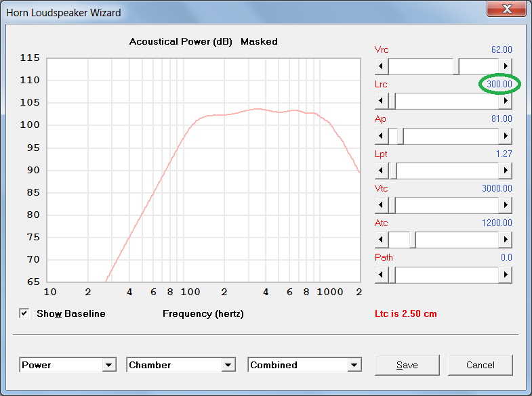The height and width of the screenshot is (396, 532).
Task: Click the left arrow of the Vrc slider
Action: tap(382, 66)
